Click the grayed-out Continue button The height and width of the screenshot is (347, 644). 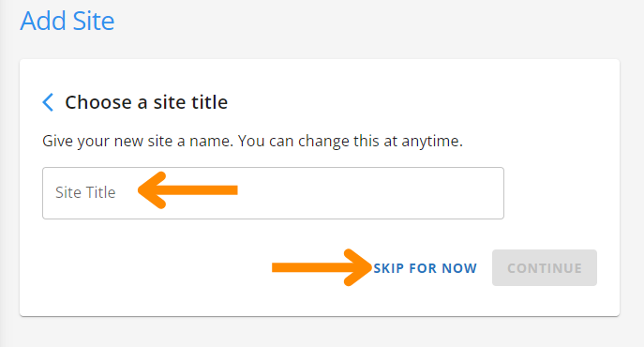pyautogui.click(x=545, y=267)
